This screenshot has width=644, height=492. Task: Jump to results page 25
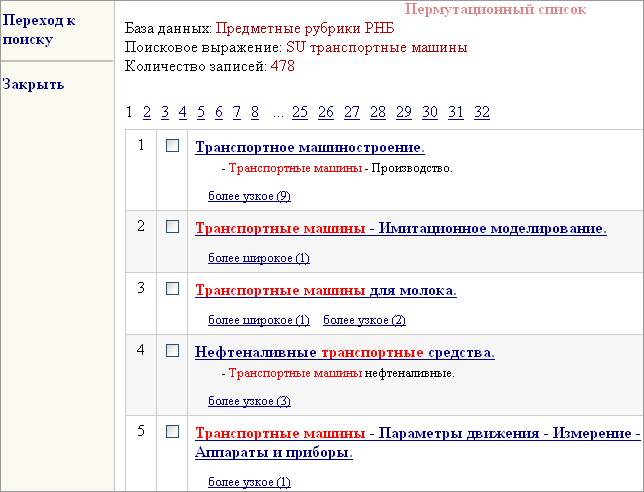tap(300, 112)
